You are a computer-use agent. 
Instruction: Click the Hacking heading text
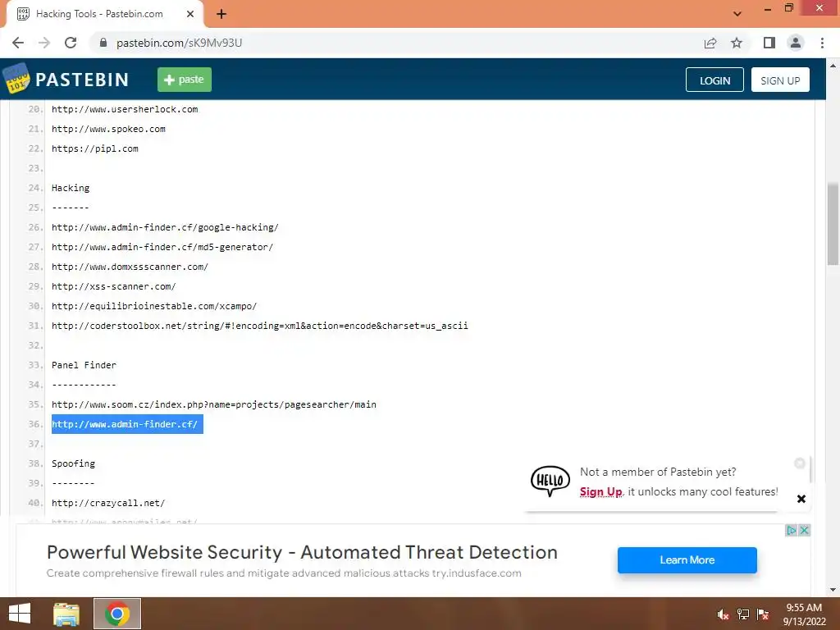(x=71, y=188)
